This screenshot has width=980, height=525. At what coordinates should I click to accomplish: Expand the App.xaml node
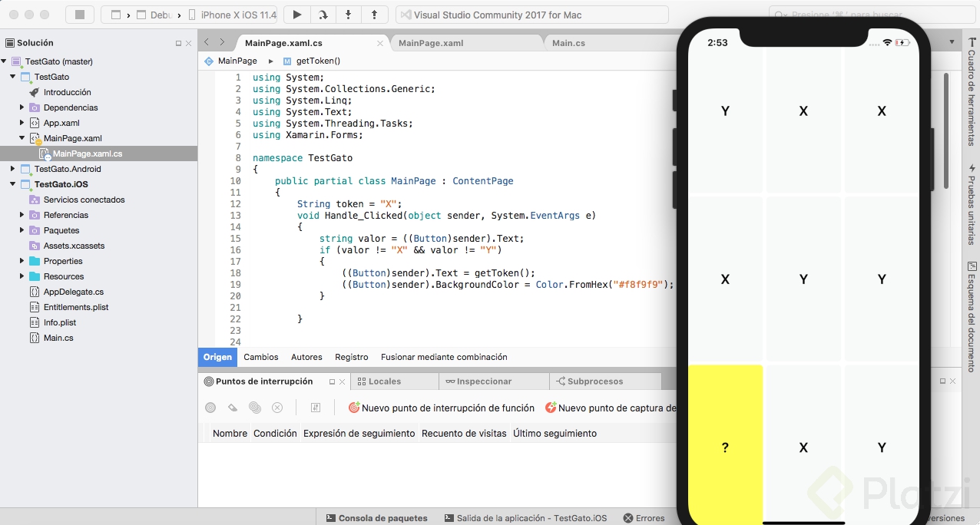click(22, 123)
